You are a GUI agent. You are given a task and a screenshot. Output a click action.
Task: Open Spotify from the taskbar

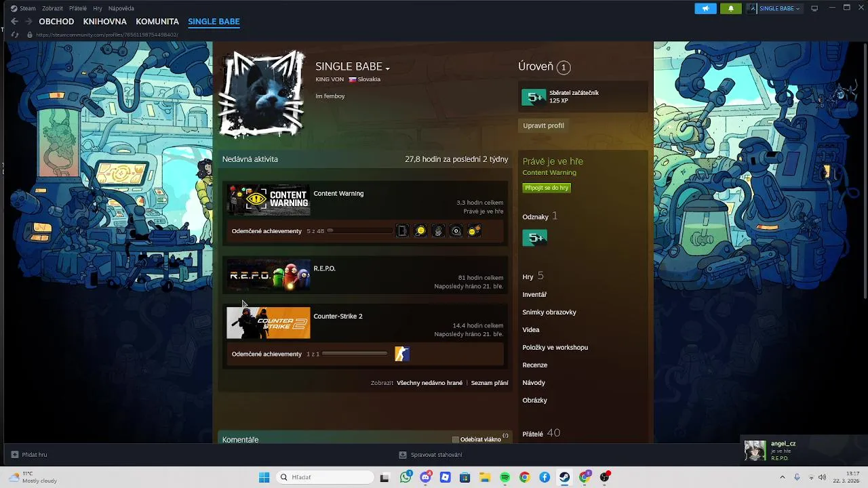[505, 477]
